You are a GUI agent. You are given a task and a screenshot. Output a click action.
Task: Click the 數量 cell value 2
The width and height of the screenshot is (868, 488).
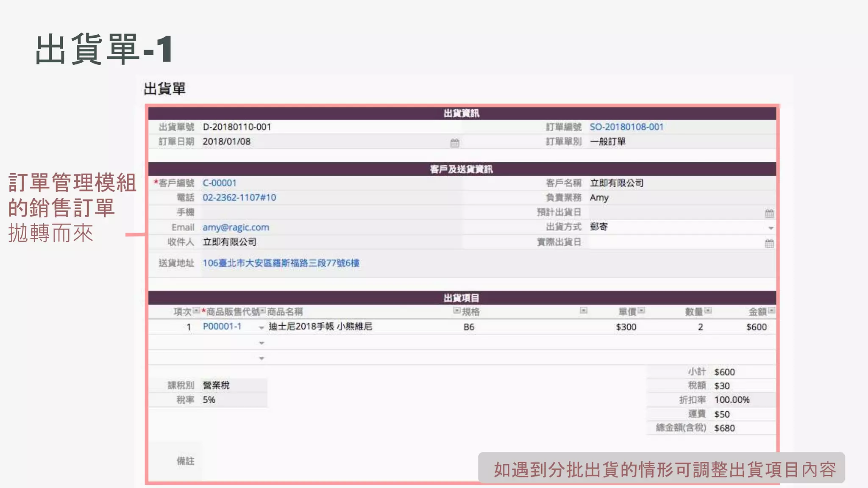[701, 327]
